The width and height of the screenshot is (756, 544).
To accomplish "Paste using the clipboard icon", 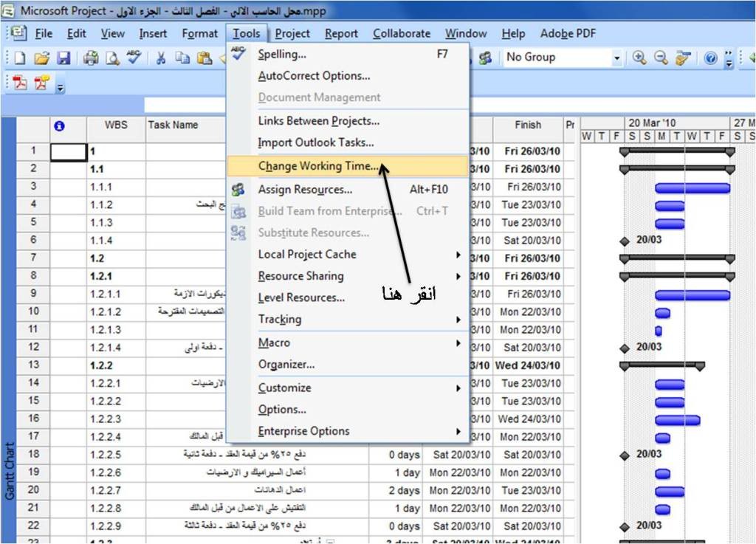I will point(205,58).
